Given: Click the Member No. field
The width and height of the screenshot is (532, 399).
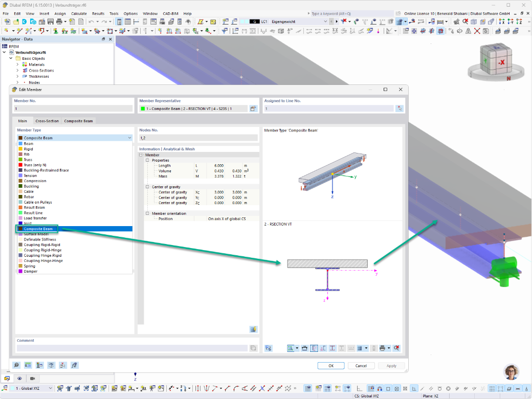Looking at the screenshot, I should [73, 108].
